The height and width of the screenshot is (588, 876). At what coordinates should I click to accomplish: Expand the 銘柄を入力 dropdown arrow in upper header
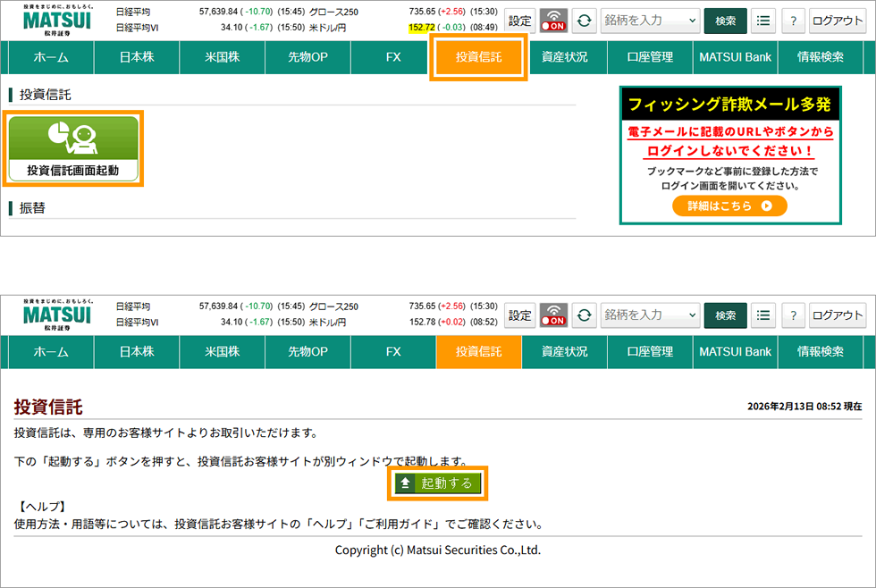(693, 21)
